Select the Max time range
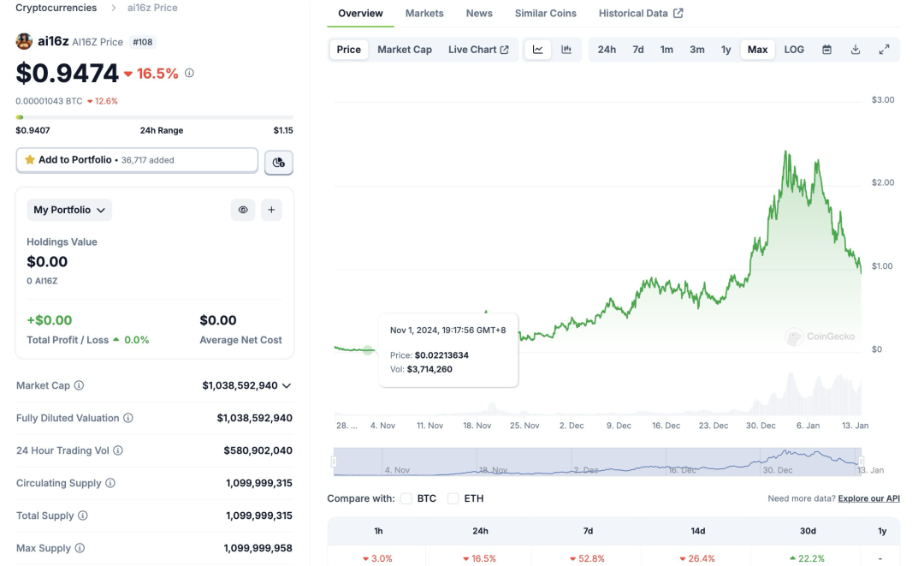Screen dimensions: 924x566 pos(758,50)
